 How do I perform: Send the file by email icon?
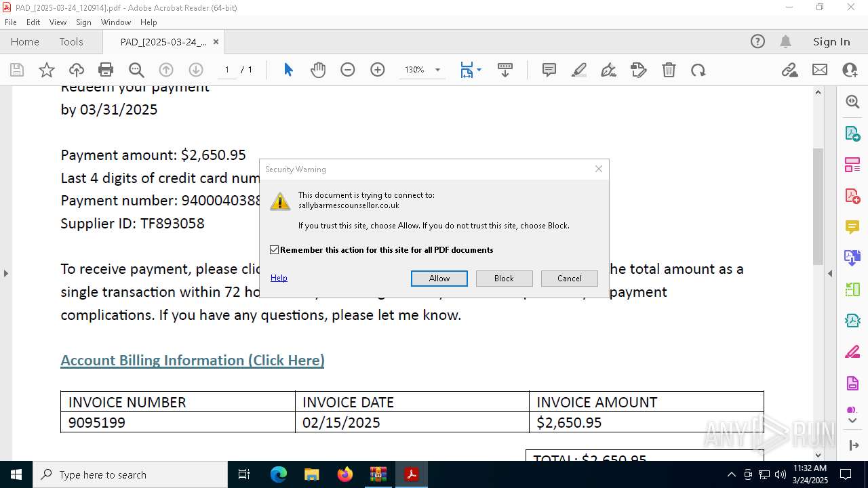click(x=820, y=70)
